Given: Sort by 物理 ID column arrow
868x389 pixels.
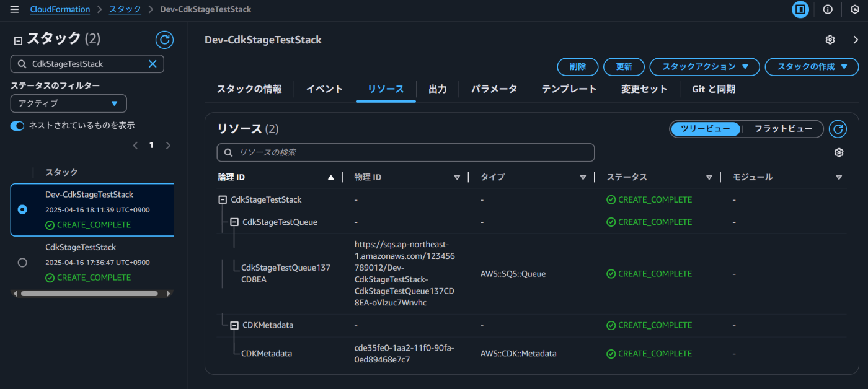Looking at the screenshot, I should click(x=457, y=177).
